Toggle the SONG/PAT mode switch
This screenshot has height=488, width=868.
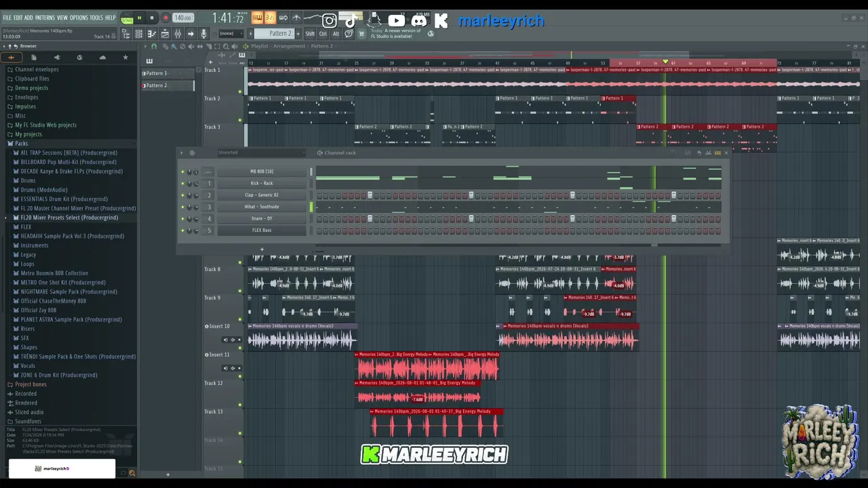tap(127, 18)
